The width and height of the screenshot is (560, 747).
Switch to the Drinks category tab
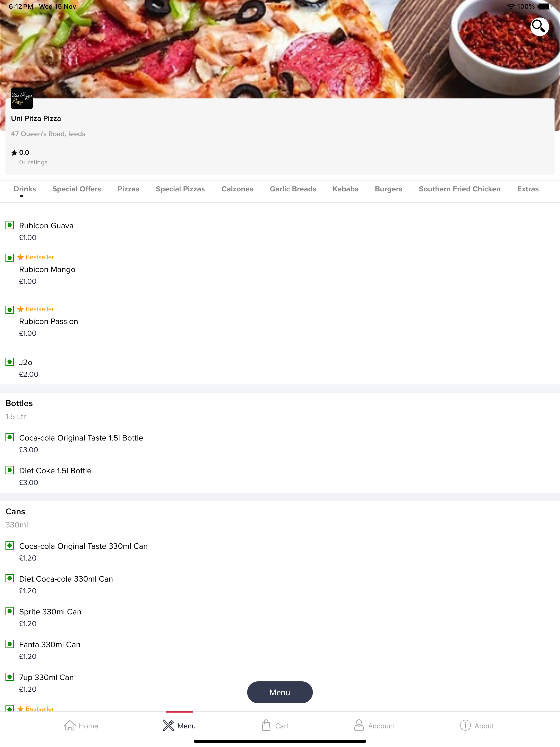point(25,189)
